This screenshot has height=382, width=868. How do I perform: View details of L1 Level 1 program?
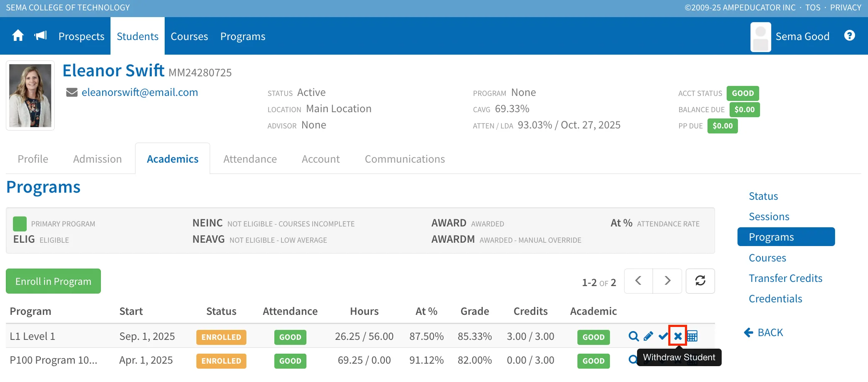(634, 336)
